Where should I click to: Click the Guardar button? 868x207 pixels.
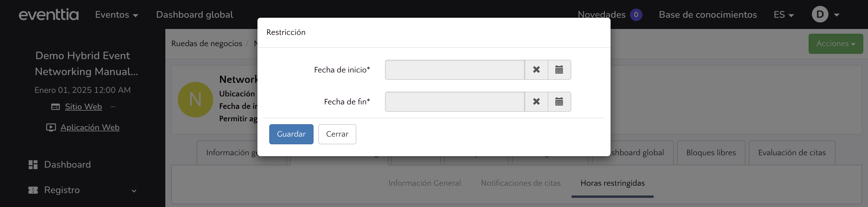point(291,134)
